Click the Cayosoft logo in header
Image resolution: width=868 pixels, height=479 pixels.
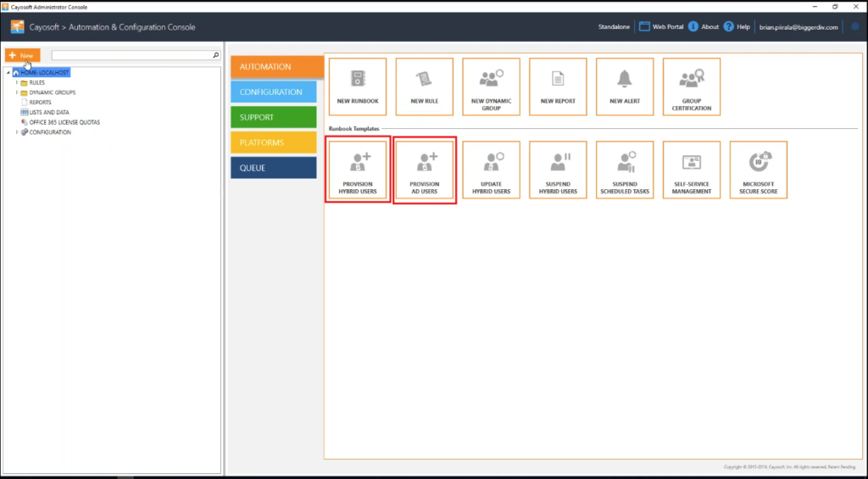[x=17, y=27]
